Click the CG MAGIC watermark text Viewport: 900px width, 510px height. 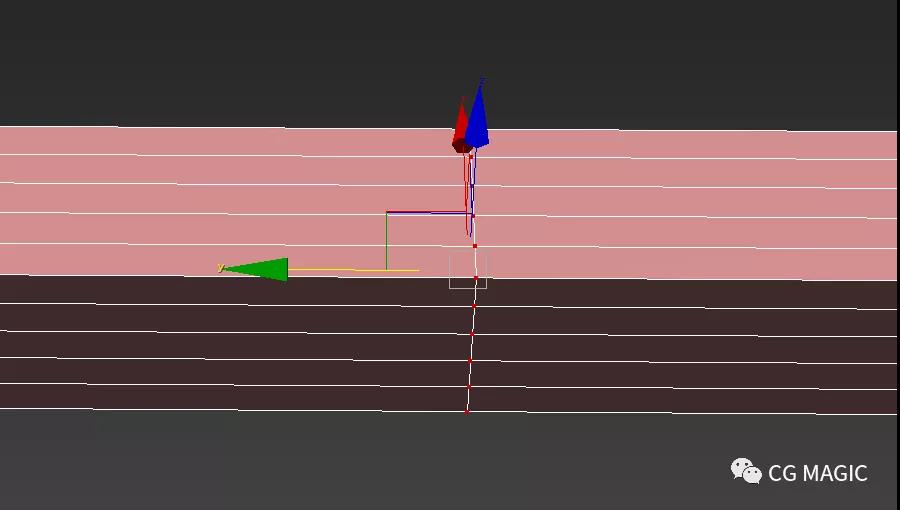817,473
